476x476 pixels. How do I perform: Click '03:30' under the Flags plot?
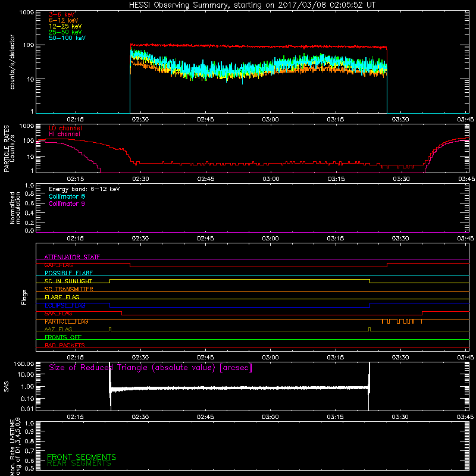[x=400, y=358]
